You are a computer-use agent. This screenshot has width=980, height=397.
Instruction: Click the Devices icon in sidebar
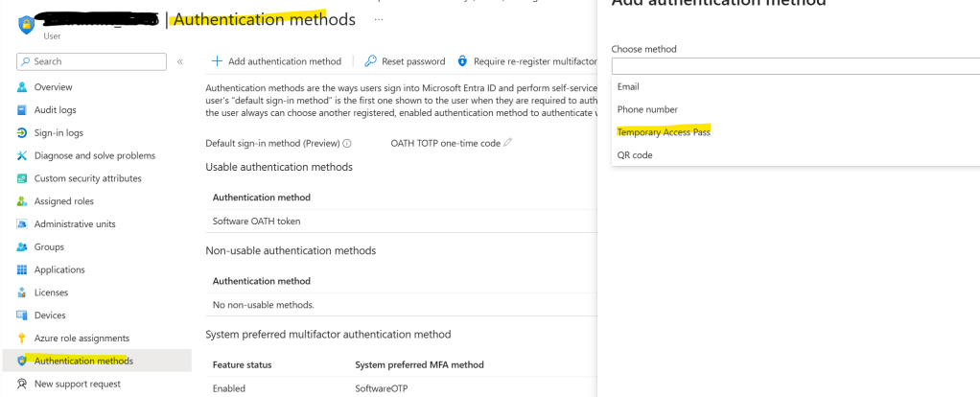tap(22, 315)
